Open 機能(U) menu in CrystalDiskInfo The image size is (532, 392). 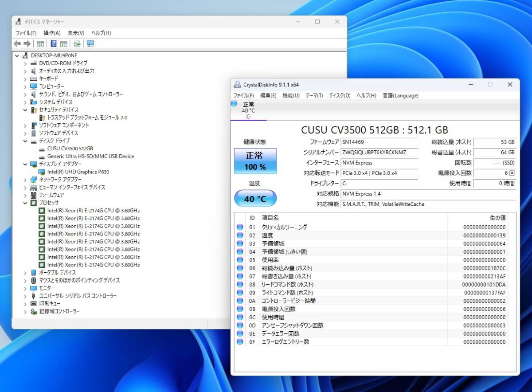pyautogui.click(x=291, y=95)
